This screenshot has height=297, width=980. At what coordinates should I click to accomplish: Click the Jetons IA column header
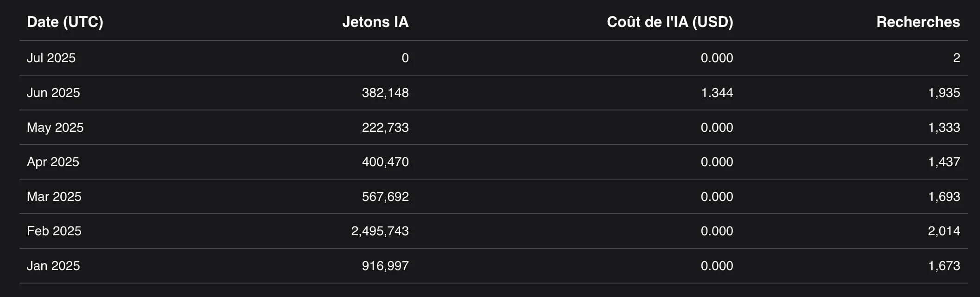(x=375, y=22)
